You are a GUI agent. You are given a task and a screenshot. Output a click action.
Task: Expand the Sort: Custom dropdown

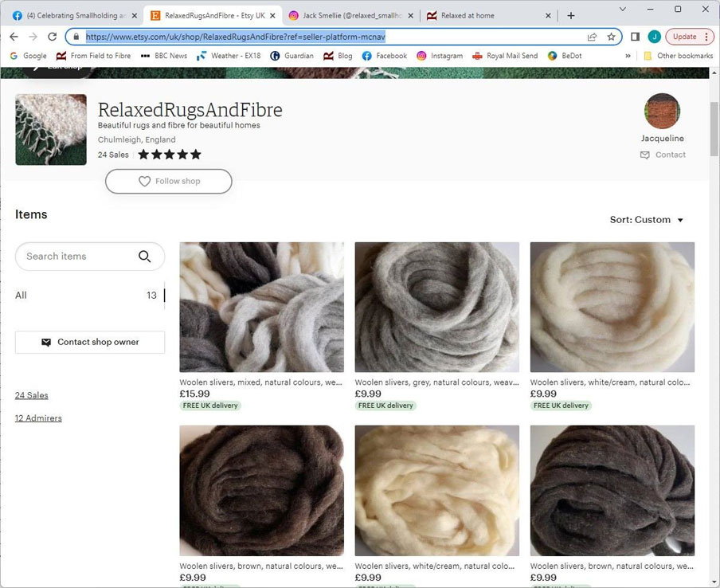point(646,220)
